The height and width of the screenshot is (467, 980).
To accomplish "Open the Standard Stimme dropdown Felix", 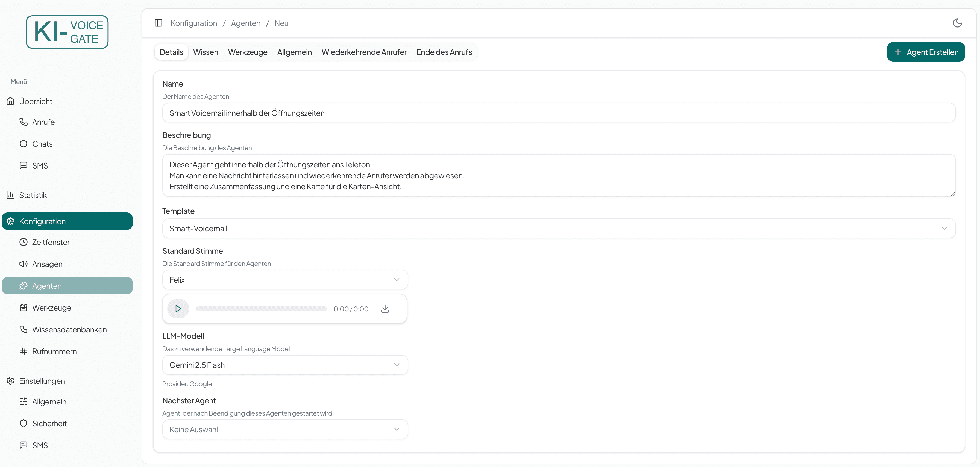I will (284, 280).
